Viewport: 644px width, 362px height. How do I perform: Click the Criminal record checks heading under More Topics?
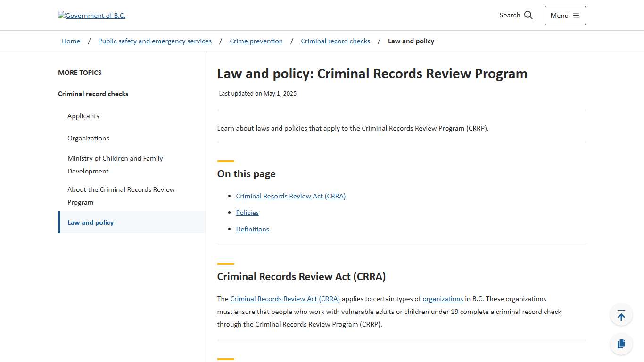coord(93,94)
